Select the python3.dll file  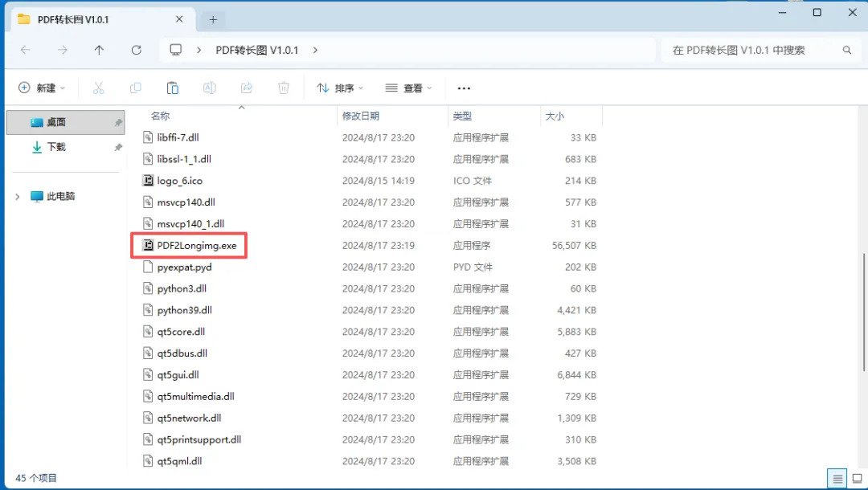(182, 288)
